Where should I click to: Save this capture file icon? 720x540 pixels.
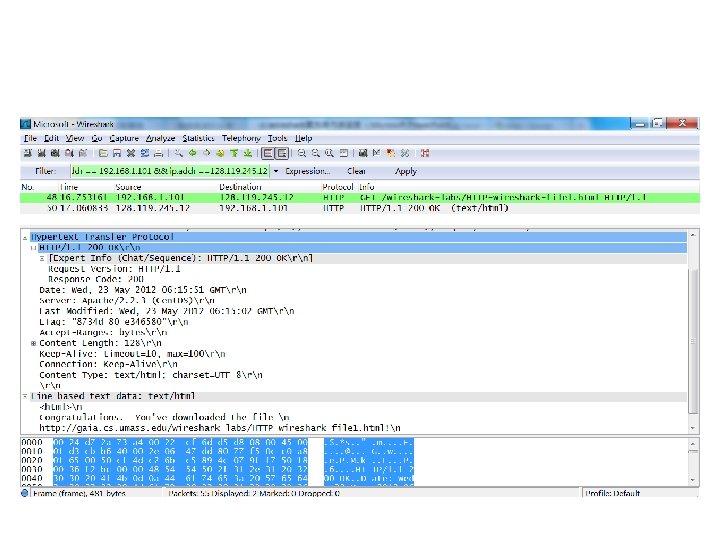point(117,153)
